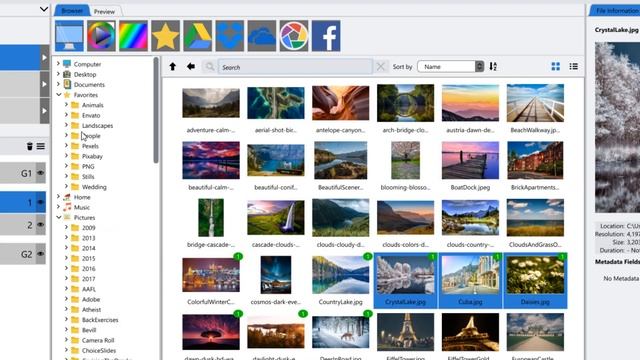The width and height of the screenshot is (640, 360).
Task: Switch to list view
Action: 573,67
